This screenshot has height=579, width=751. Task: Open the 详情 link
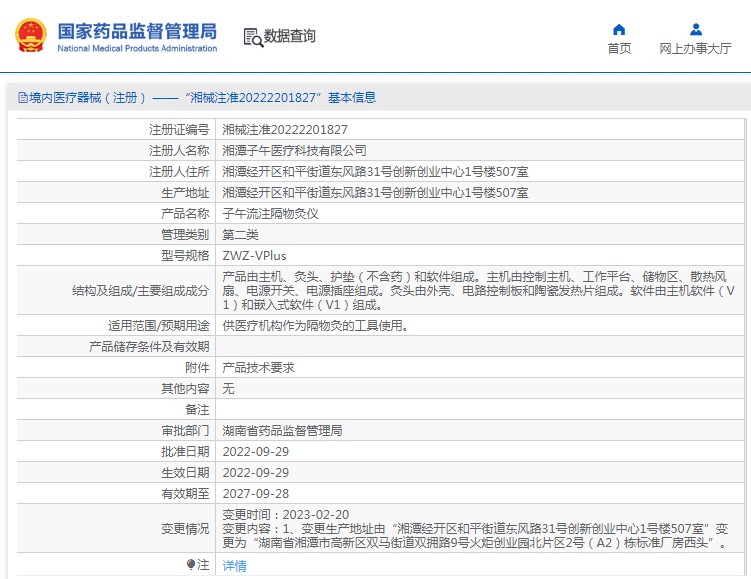coord(234,566)
